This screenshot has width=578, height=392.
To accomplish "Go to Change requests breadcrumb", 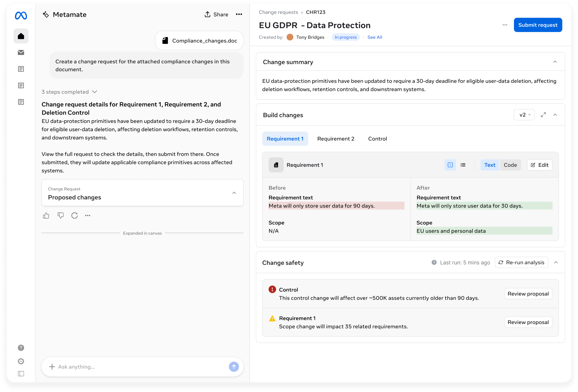I will 278,12.
